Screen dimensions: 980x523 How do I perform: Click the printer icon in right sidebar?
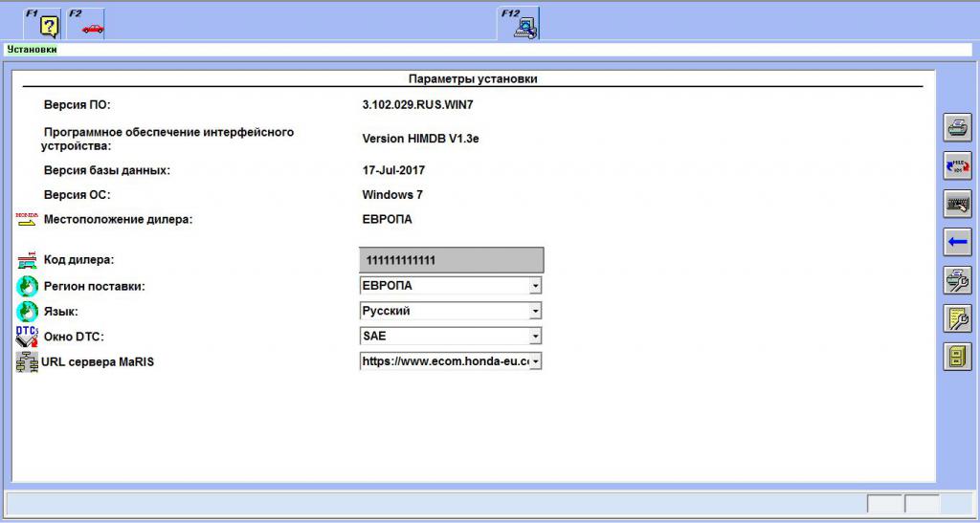(957, 127)
